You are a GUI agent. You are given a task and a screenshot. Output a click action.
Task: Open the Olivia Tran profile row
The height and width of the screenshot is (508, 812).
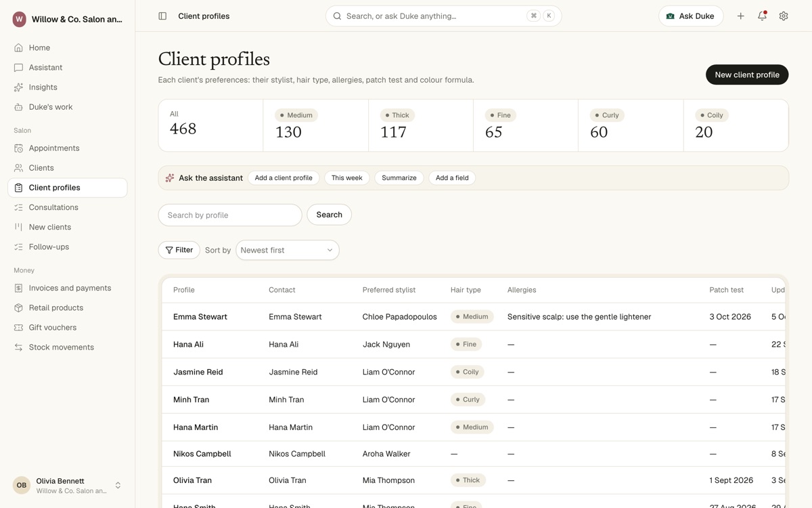click(474, 480)
